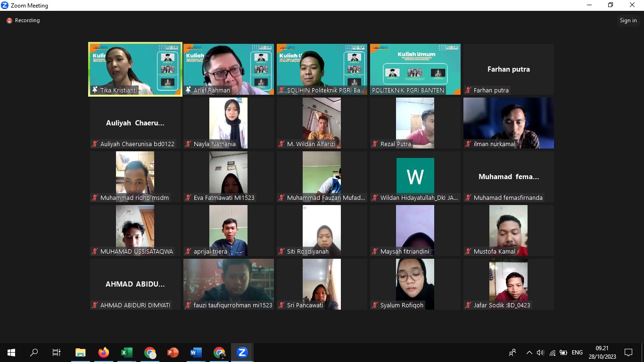
Task: Open the Windows Start menu
Action: tap(11, 353)
